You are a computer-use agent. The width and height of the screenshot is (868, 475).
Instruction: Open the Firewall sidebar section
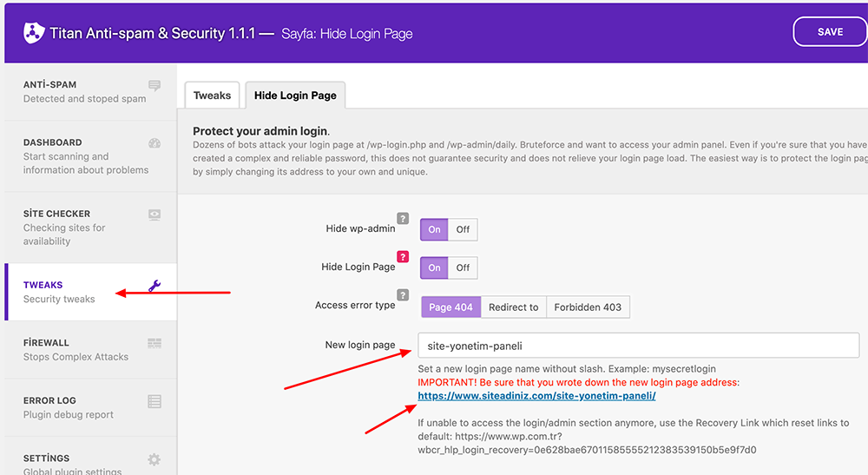coord(90,349)
